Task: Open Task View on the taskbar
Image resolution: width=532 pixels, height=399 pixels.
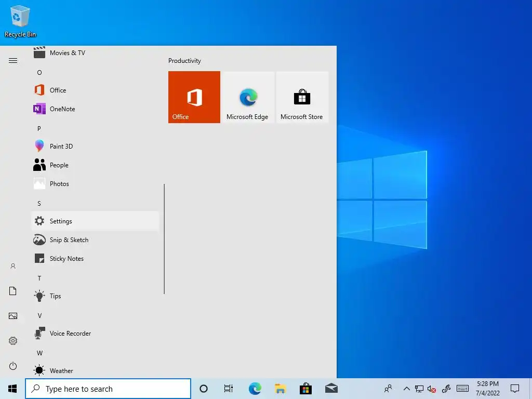Action: coord(229,389)
